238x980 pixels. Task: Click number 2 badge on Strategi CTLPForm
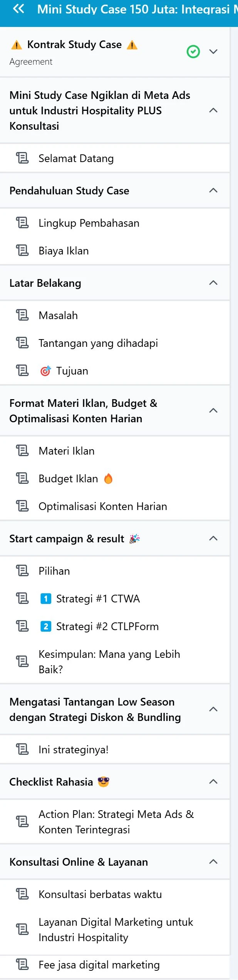tap(46, 627)
